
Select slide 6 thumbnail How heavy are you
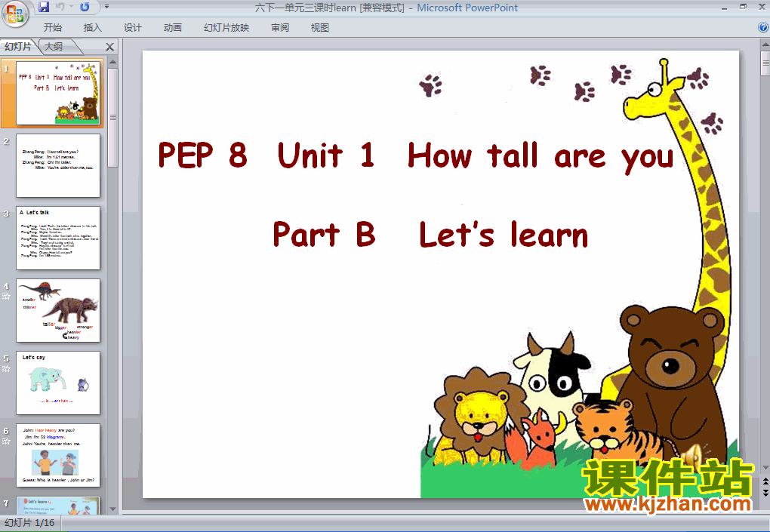click(x=58, y=456)
